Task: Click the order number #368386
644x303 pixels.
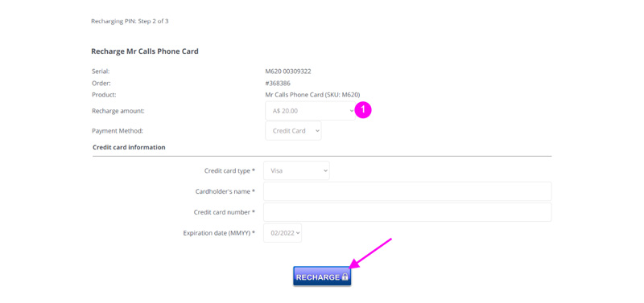Action: pos(278,84)
